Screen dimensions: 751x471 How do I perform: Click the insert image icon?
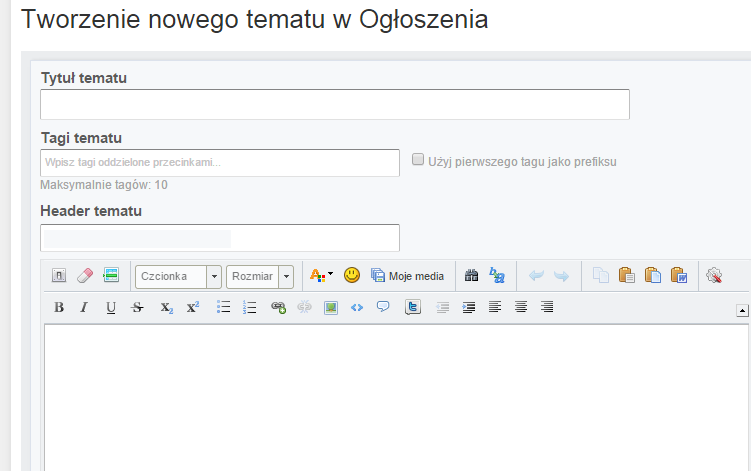pyautogui.click(x=330, y=308)
